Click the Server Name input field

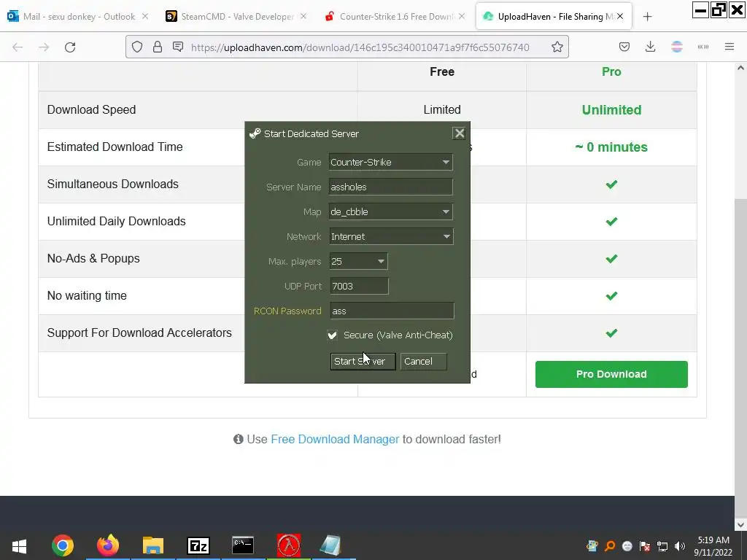pyautogui.click(x=391, y=187)
